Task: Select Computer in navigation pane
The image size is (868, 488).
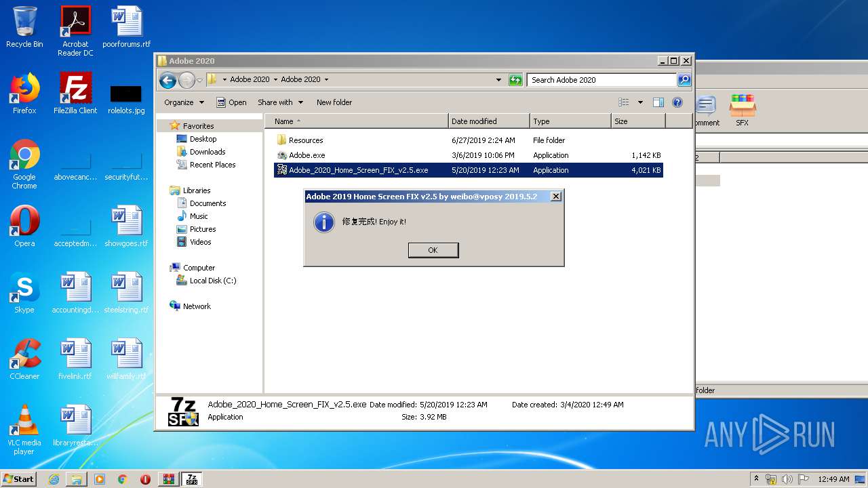Action: [x=199, y=268]
